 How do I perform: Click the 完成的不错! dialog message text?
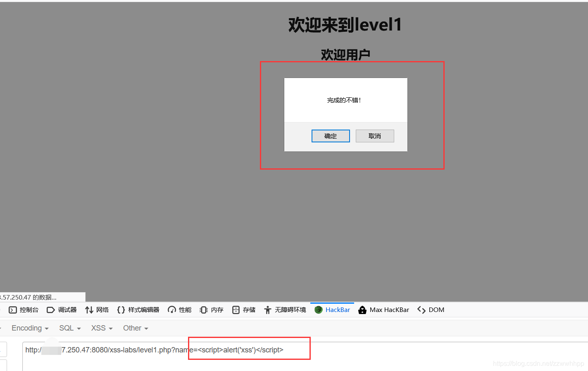344,100
